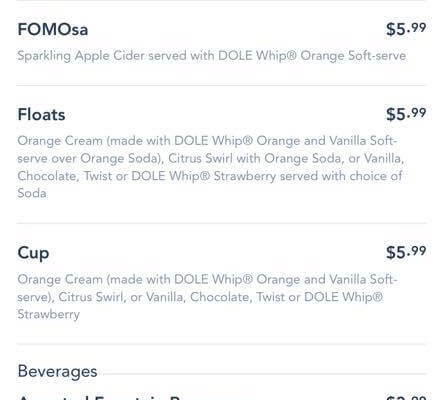This screenshot has width=444, height=400.
Task: Click the divider line below the Floats item
Action: point(221,223)
